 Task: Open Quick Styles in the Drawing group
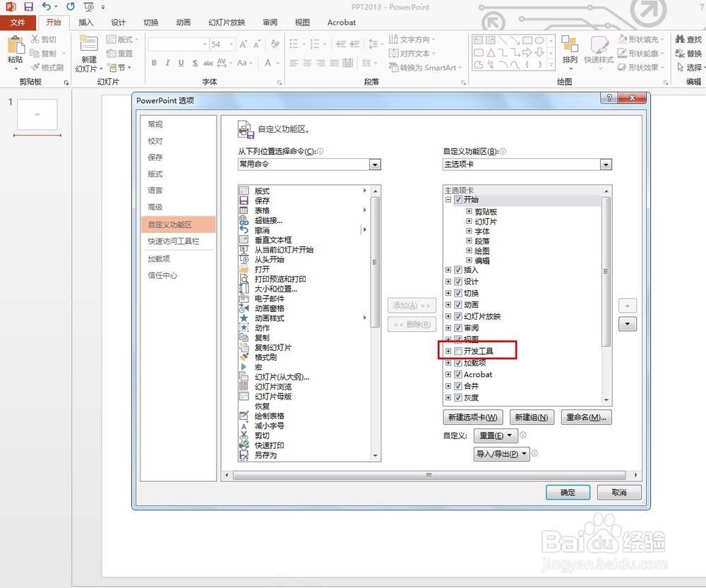tap(599, 53)
